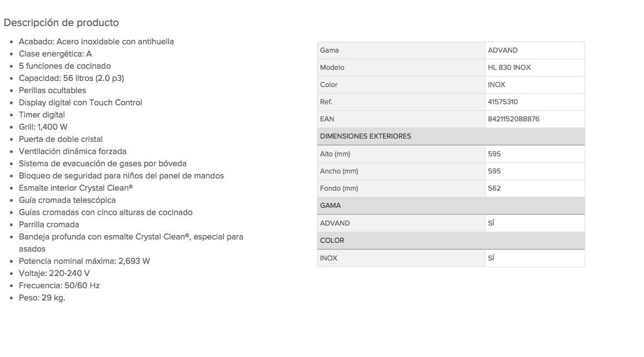Viewport: 644px width, 357px height.
Task: Click the Ancho (mm) row label
Action: (x=339, y=171)
